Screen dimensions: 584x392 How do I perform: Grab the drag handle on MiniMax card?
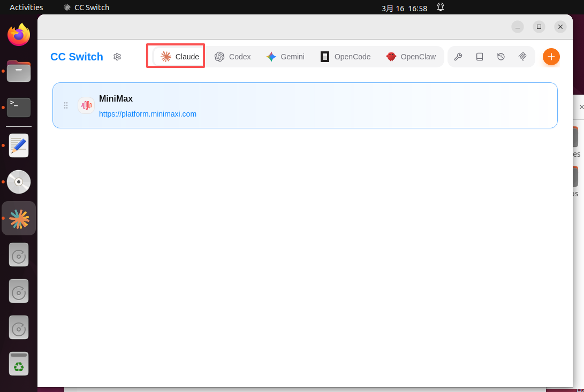pos(66,105)
